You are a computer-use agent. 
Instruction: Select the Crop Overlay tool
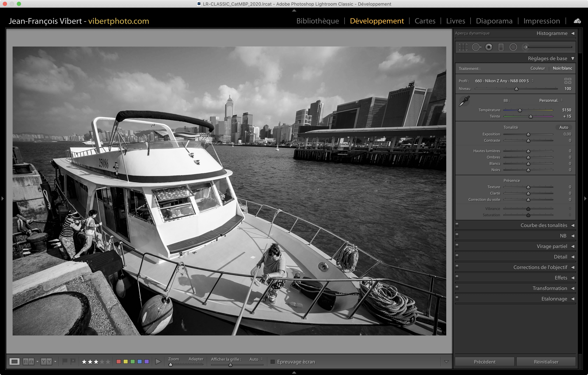[x=463, y=47]
